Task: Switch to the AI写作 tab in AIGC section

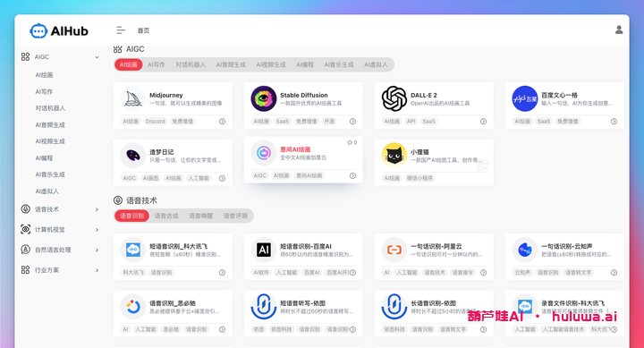Action: (157, 64)
